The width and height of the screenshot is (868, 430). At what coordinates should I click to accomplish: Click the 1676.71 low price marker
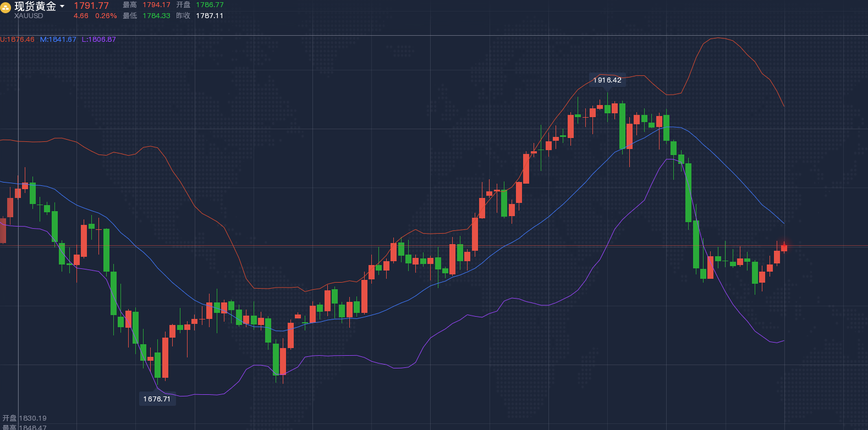[x=157, y=399]
